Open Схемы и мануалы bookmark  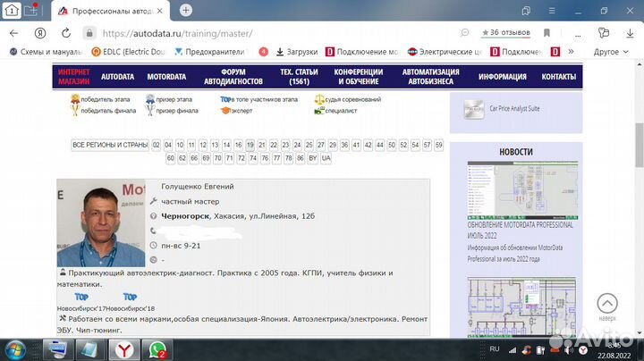(47, 52)
